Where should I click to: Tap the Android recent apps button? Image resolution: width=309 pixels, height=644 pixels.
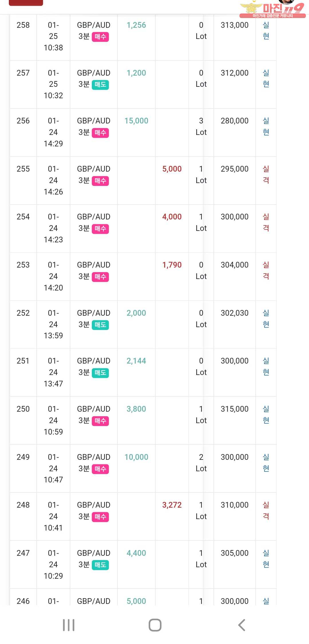(x=69, y=625)
